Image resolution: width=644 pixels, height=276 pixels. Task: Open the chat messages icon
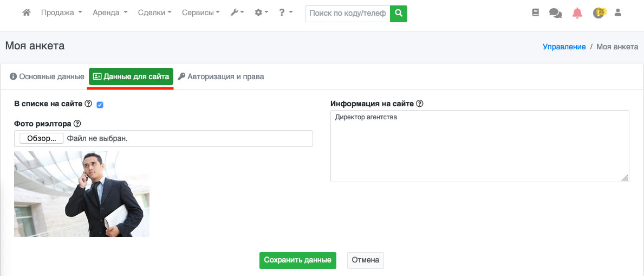[555, 13]
